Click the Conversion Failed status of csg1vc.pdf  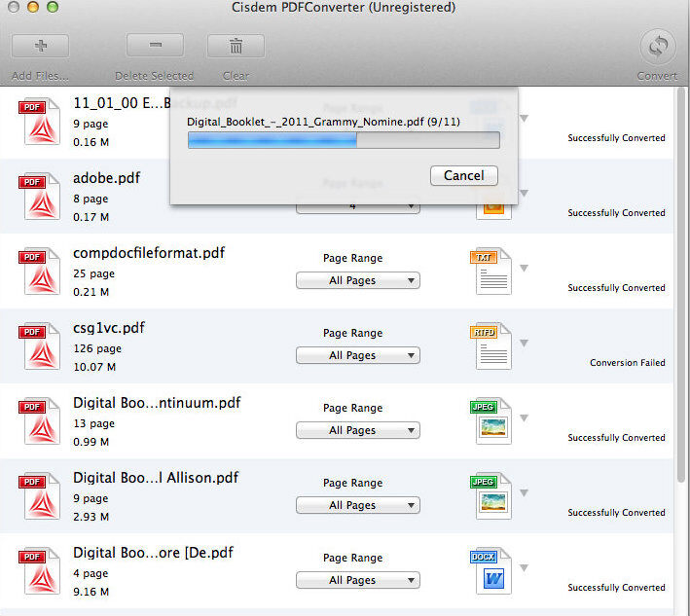pos(628,363)
